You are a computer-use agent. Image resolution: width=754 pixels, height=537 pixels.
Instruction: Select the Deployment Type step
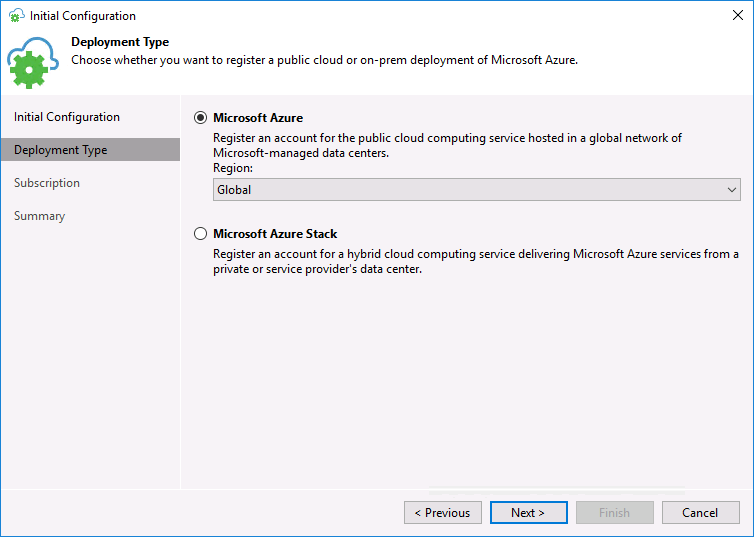pos(90,150)
